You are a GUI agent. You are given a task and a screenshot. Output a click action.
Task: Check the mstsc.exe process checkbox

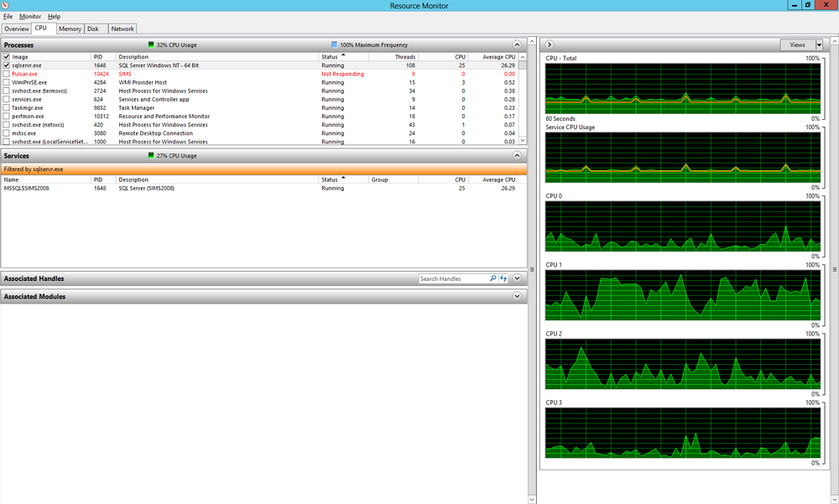[x=7, y=133]
